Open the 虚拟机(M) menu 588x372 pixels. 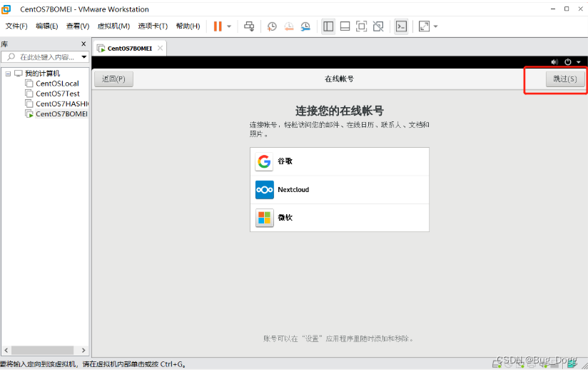point(113,26)
